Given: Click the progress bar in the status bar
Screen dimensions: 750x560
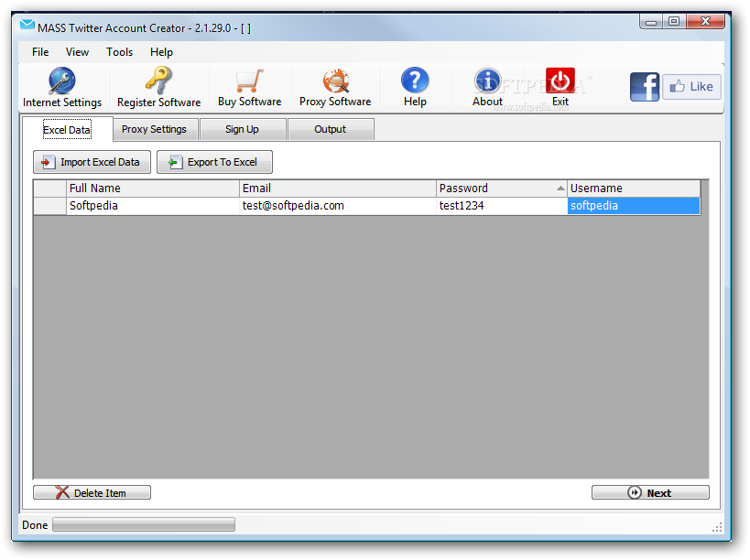Looking at the screenshot, I should coord(144,524).
